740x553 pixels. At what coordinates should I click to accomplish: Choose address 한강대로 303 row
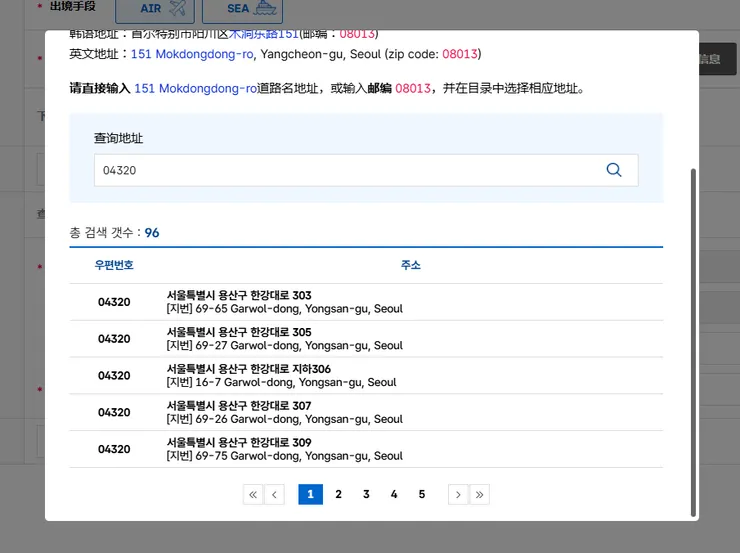(x=366, y=302)
